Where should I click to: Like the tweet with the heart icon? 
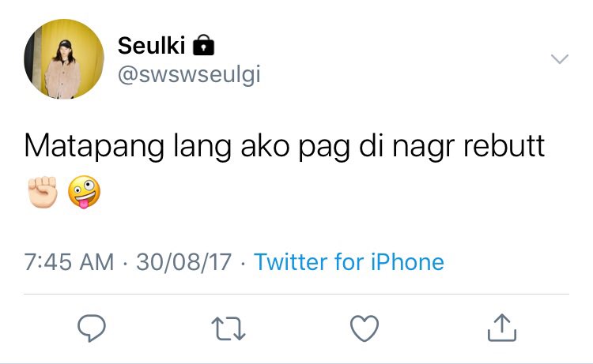(x=364, y=328)
